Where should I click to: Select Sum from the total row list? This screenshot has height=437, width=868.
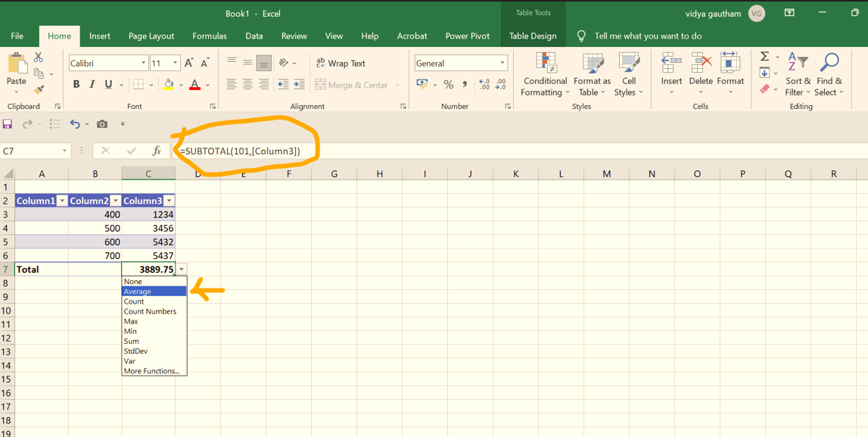pos(132,342)
